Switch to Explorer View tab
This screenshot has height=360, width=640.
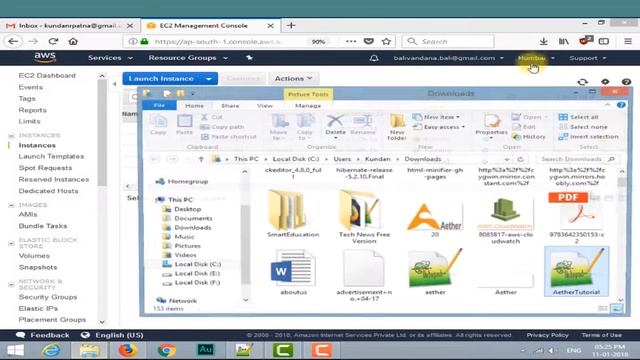(x=264, y=106)
